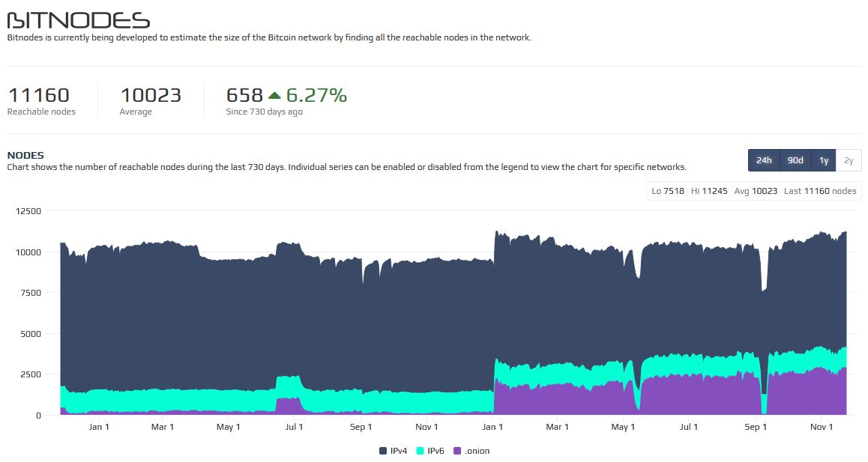Screen dimensions: 868x462
Task: Click the 11160 reachable nodes count
Action: pyautogui.click(x=38, y=95)
